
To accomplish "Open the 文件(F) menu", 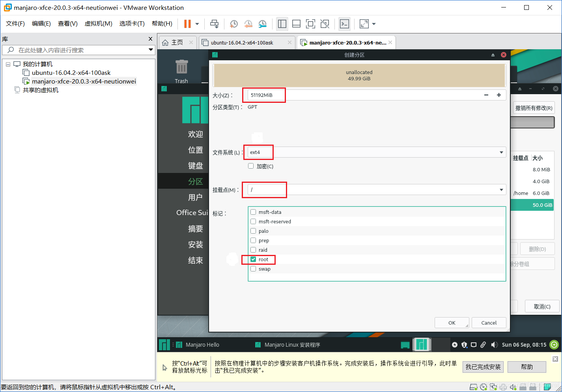I will [x=15, y=24].
